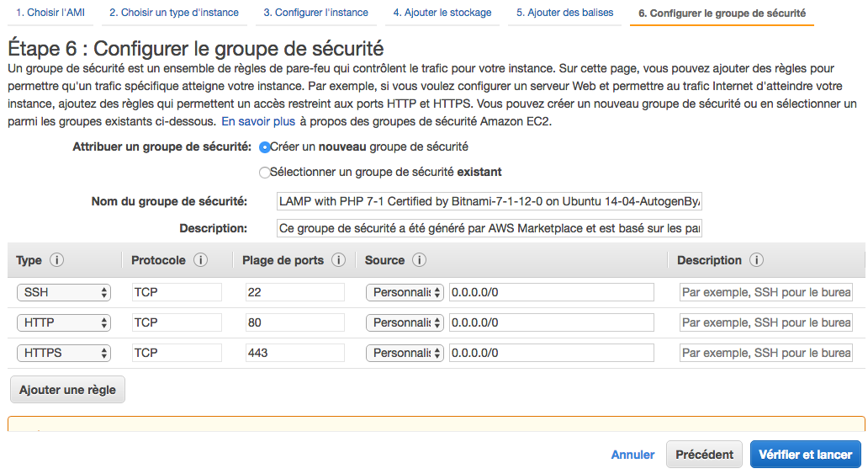The image size is (868, 474).
Task: Switch to '4. Ajouter le stockage' tab
Action: click(x=440, y=13)
